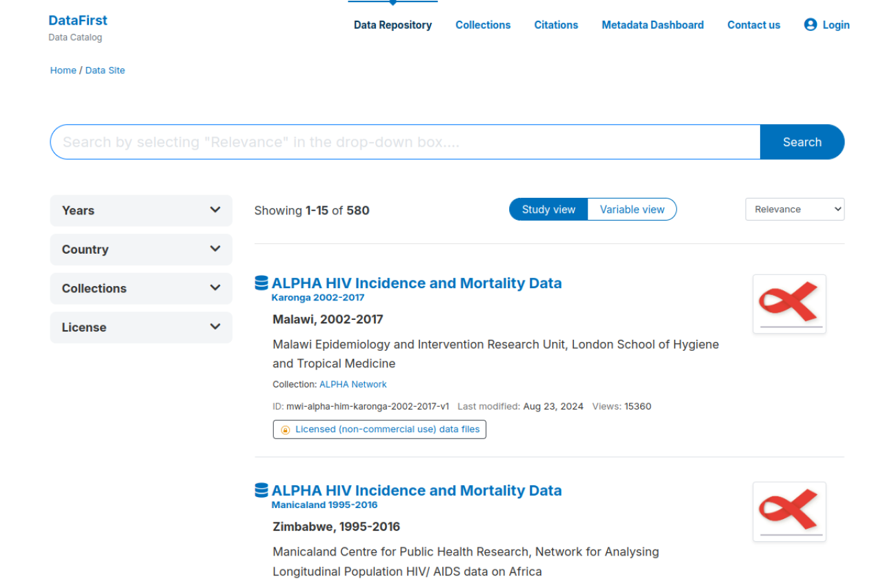Open the Collections menu item in header
This screenshot has width=883, height=588.
coord(483,25)
